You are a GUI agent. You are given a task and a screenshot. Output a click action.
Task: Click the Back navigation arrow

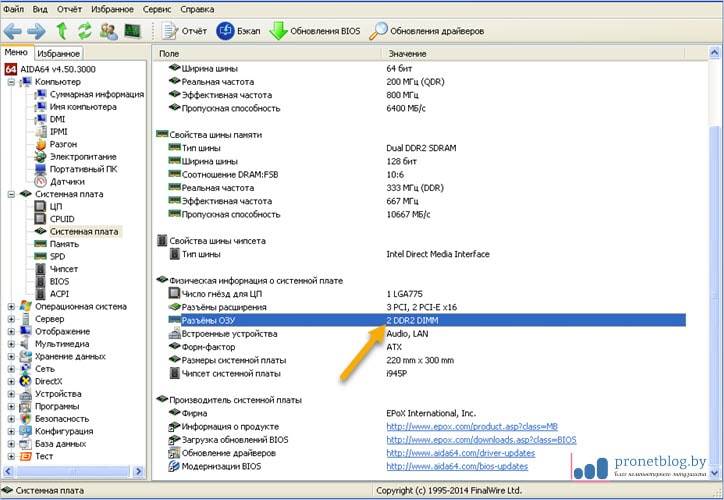click(x=12, y=31)
